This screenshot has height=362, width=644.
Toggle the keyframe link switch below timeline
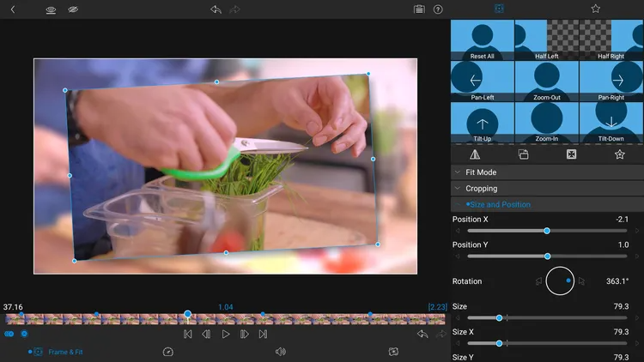9,334
